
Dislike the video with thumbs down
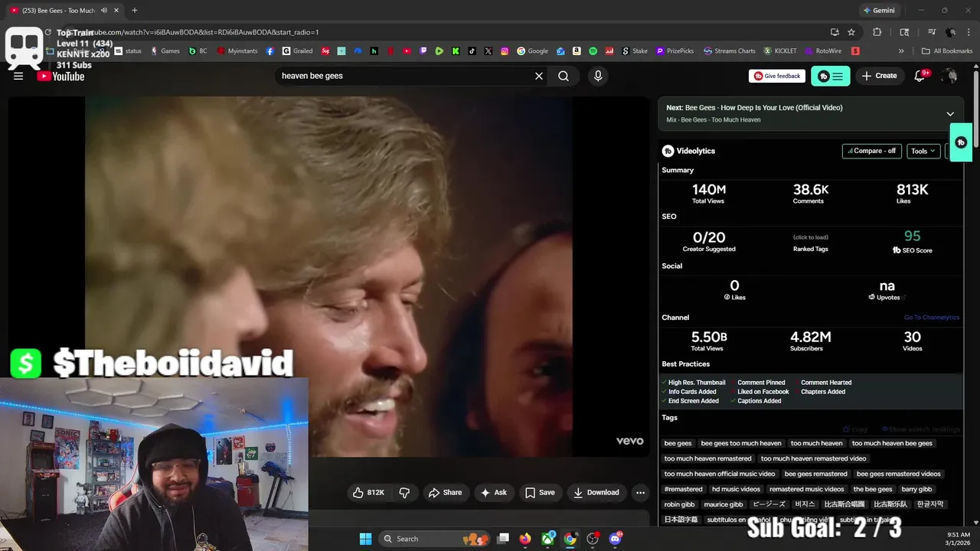tap(405, 492)
